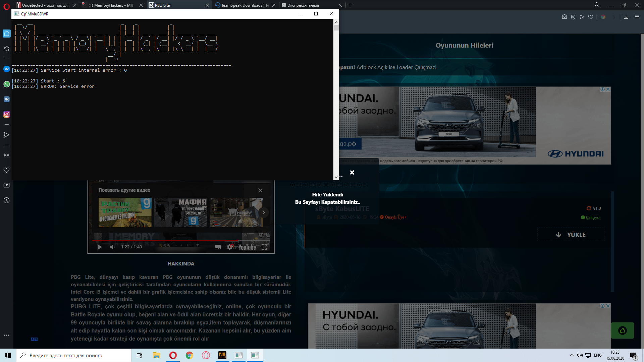Add page to bookmarks with toolbar heart
Image resolution: width=644 pixels, height=362 pixels.
(x=591, y=17)
